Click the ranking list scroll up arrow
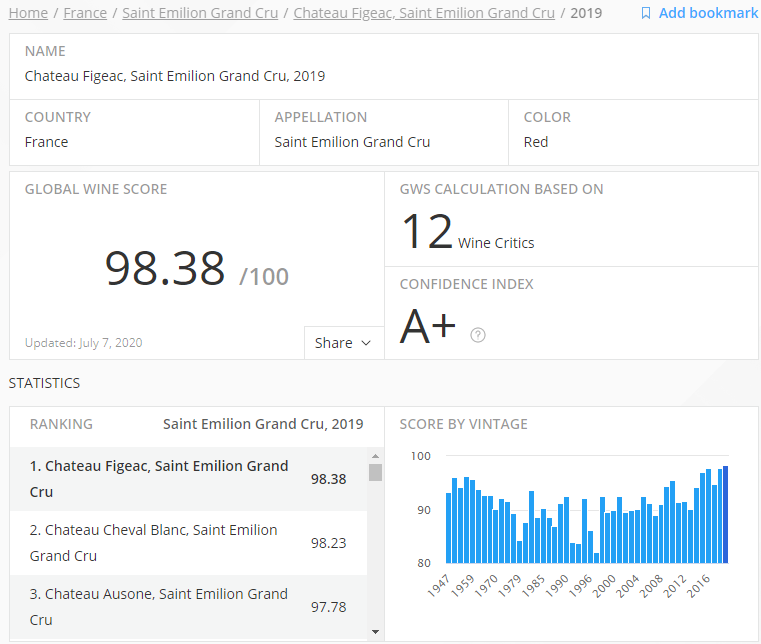The image size is (761, 644). [375, 456]
